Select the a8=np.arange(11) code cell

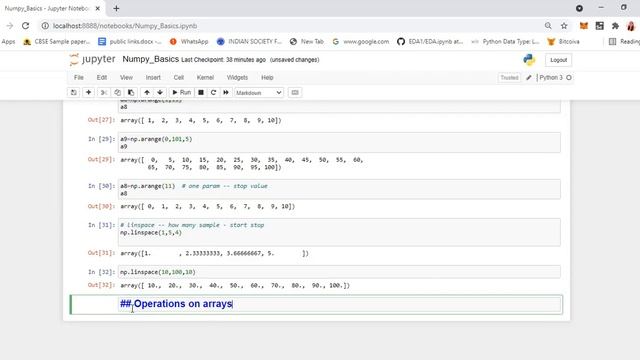(340, 189)
